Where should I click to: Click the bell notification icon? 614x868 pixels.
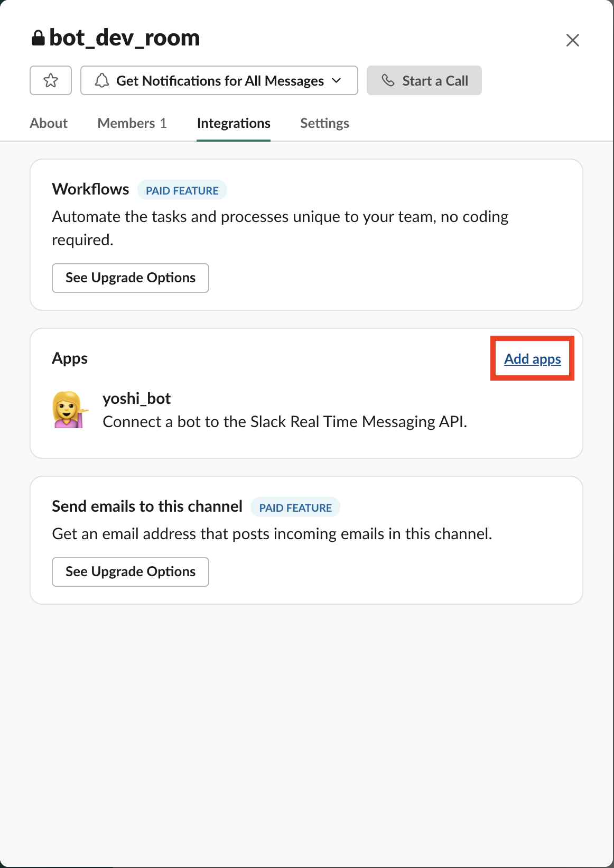point(102,80)
